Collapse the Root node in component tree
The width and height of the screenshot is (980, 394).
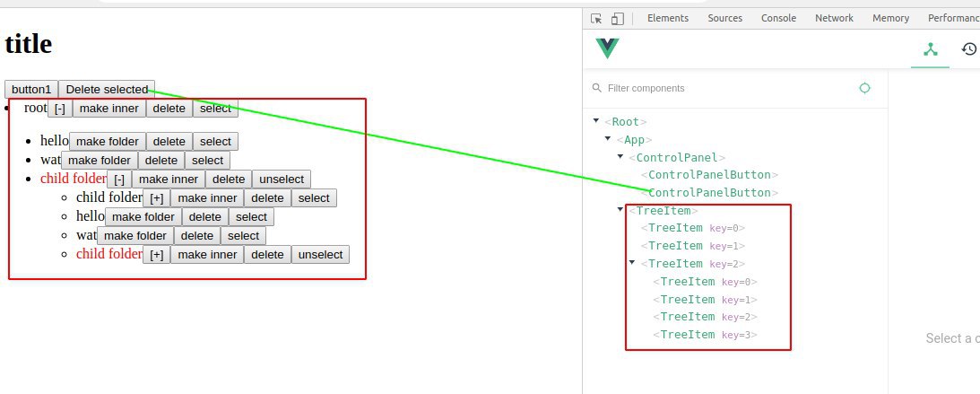click(x=596, y=120)
